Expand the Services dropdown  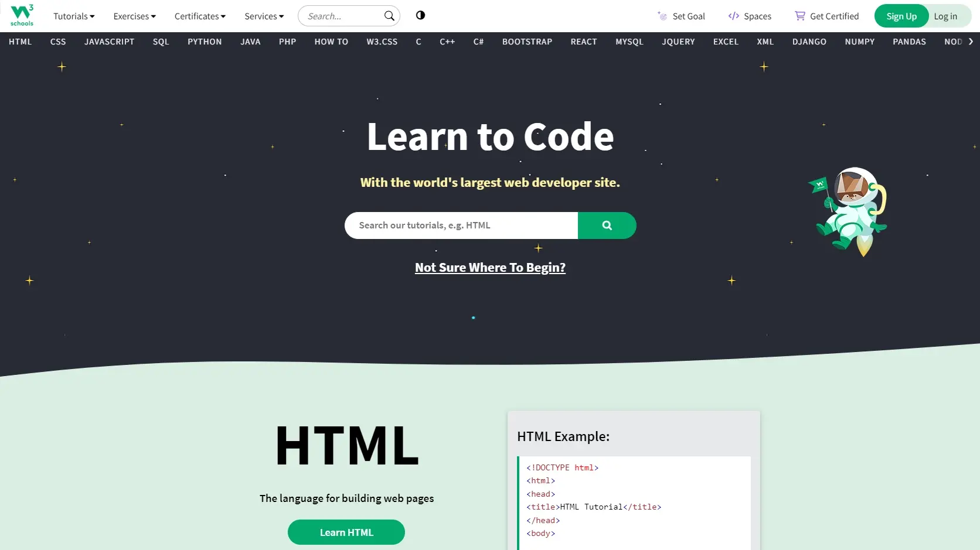[264, 16]
